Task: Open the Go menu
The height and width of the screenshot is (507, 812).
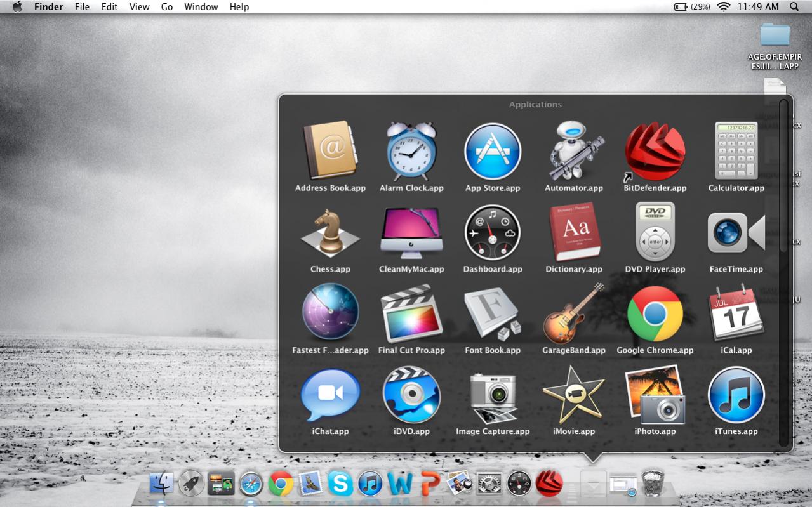Action: point(167,7)
